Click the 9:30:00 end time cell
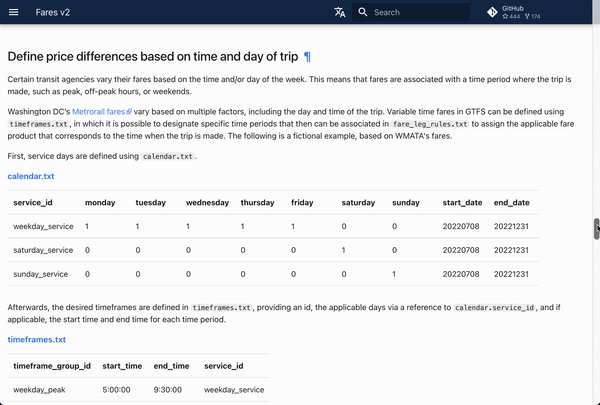This screenshot has width=600, height=405. pos(168,390)
